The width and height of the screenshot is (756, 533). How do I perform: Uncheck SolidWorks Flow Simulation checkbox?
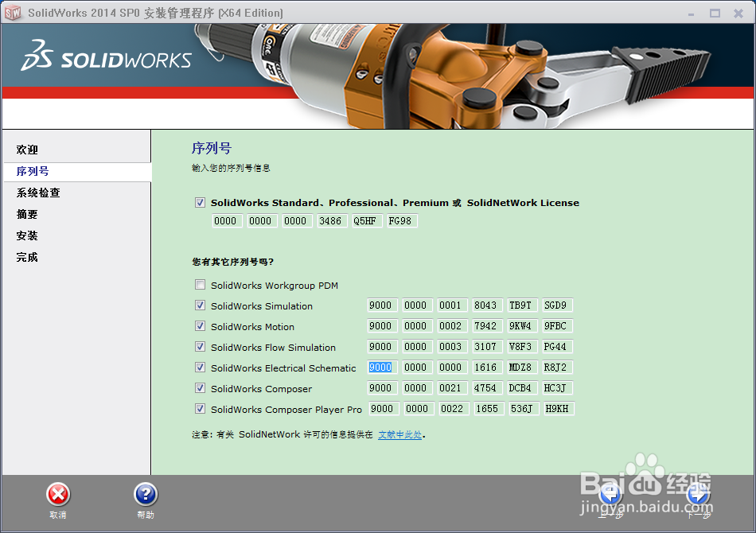coord(200,347)
